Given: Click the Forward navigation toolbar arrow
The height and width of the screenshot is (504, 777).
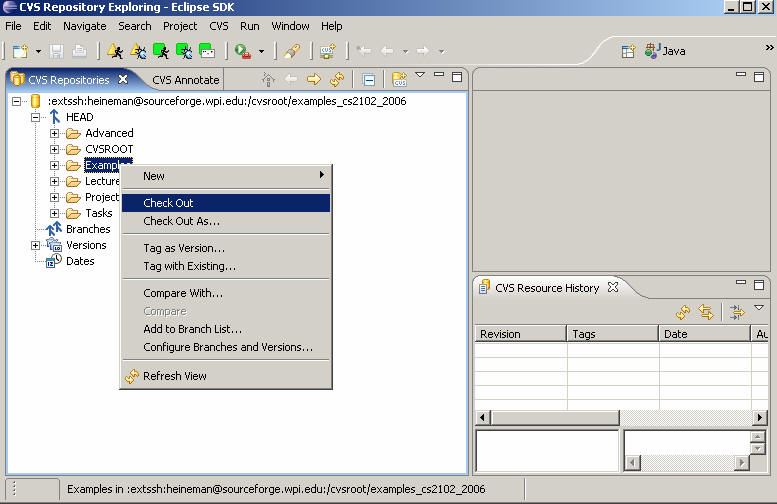Looking at the screenshot, I should [423, 51].
